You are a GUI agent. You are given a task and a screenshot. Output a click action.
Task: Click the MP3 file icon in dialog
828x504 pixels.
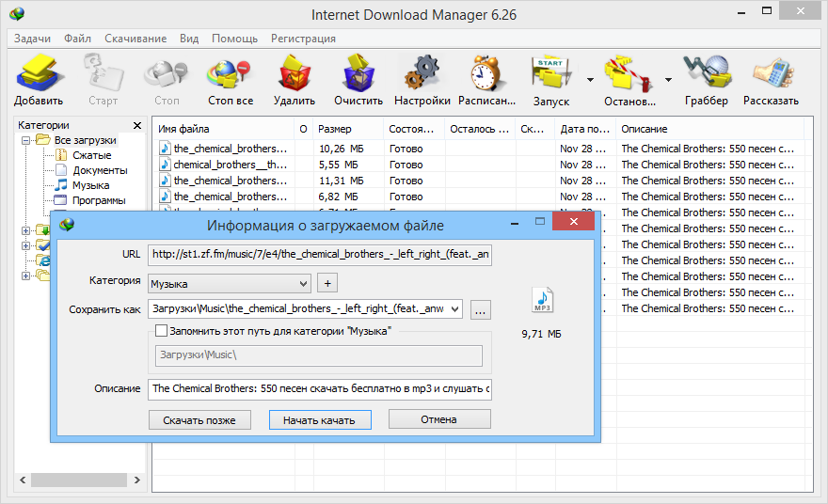click(x=542, y=300)
